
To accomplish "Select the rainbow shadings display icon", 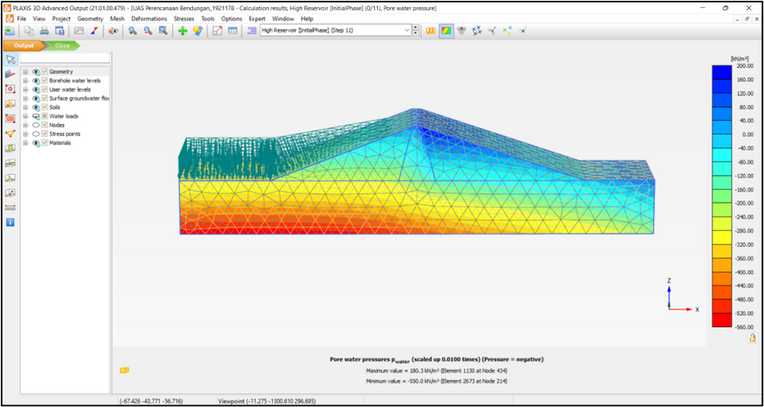I will pos(446,31).
